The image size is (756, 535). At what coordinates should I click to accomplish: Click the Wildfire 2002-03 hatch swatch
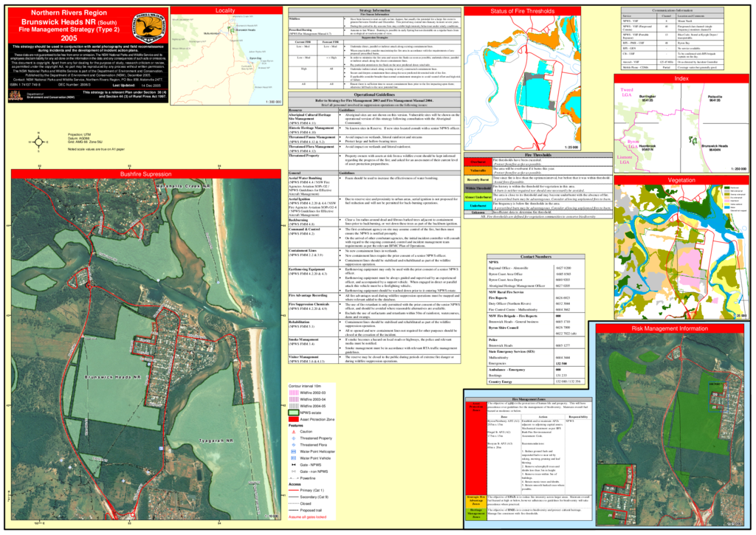(x=294, y=393)
